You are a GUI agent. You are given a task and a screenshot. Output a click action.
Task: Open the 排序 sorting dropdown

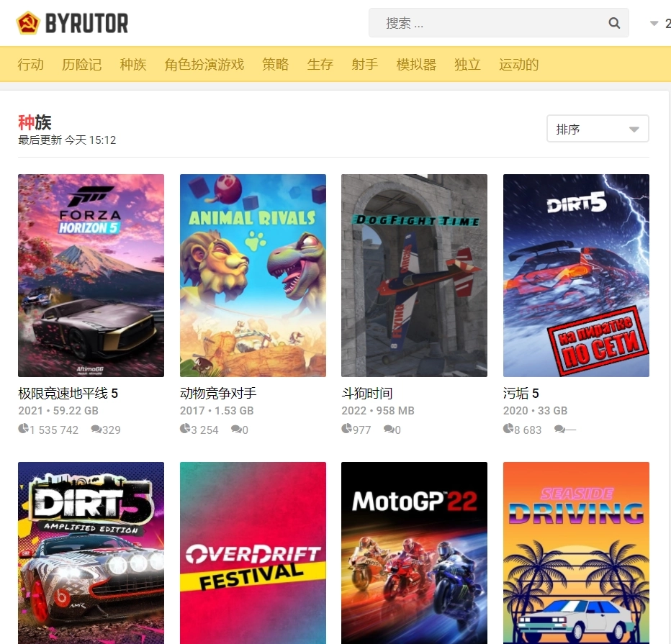pos(598,128)
